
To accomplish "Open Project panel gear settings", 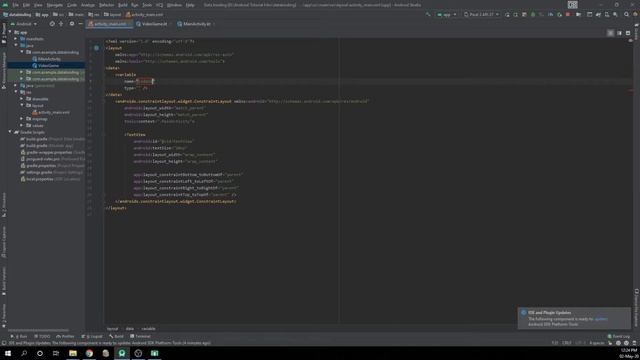I will (x=72, y=24).
